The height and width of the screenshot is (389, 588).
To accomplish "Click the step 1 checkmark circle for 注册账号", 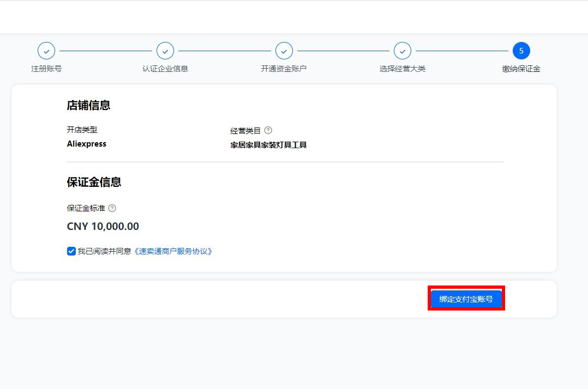I will click(x=46, y=51).
